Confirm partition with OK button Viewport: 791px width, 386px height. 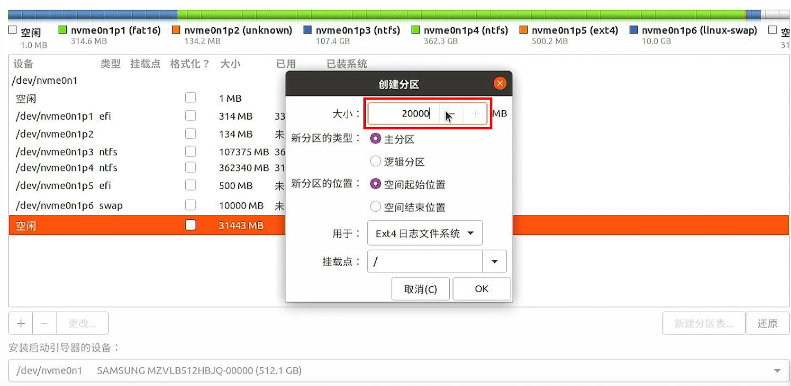point(481,289)
